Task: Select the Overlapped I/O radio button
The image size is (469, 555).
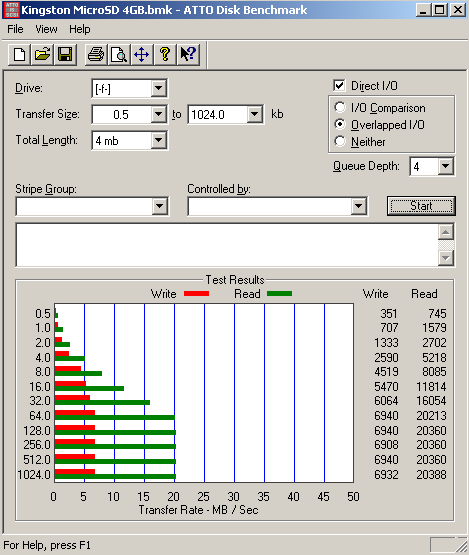Action: [x=339, y=124]
